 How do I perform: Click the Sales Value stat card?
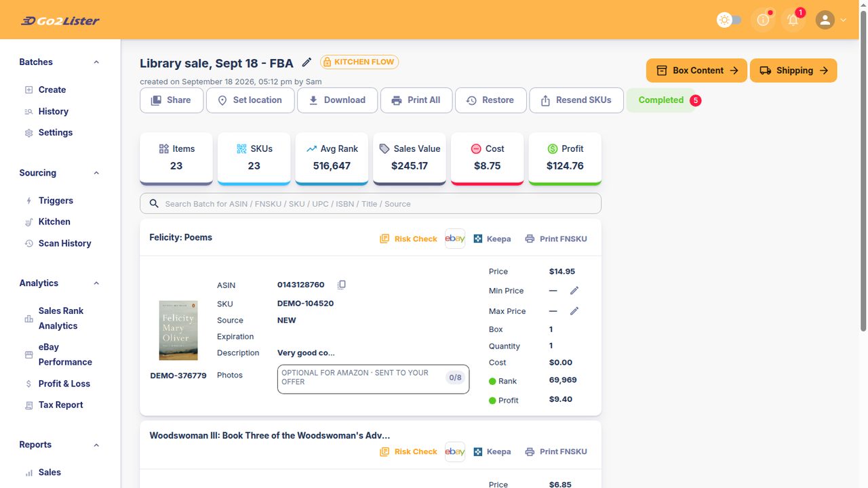tap(410, 159)
